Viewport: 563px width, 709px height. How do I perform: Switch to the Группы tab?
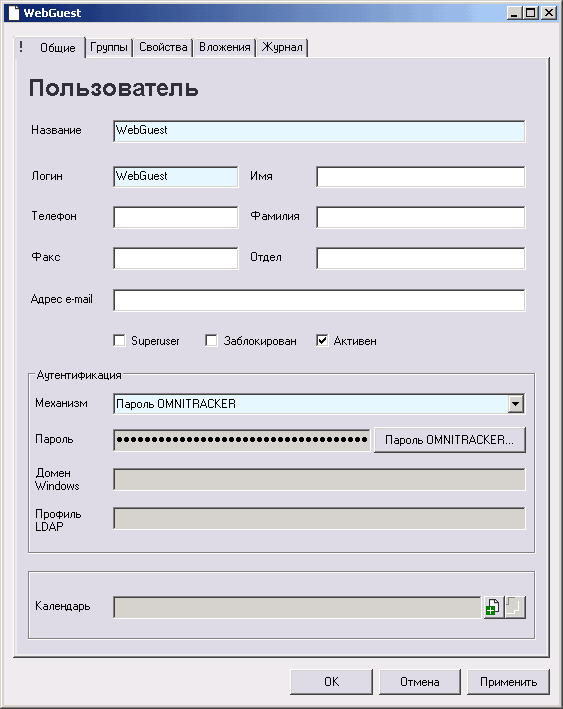tap(109, 47)
